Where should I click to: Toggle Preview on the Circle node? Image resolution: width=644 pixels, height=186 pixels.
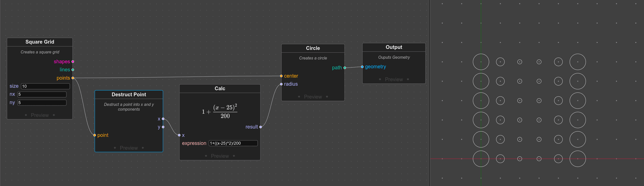313,97
